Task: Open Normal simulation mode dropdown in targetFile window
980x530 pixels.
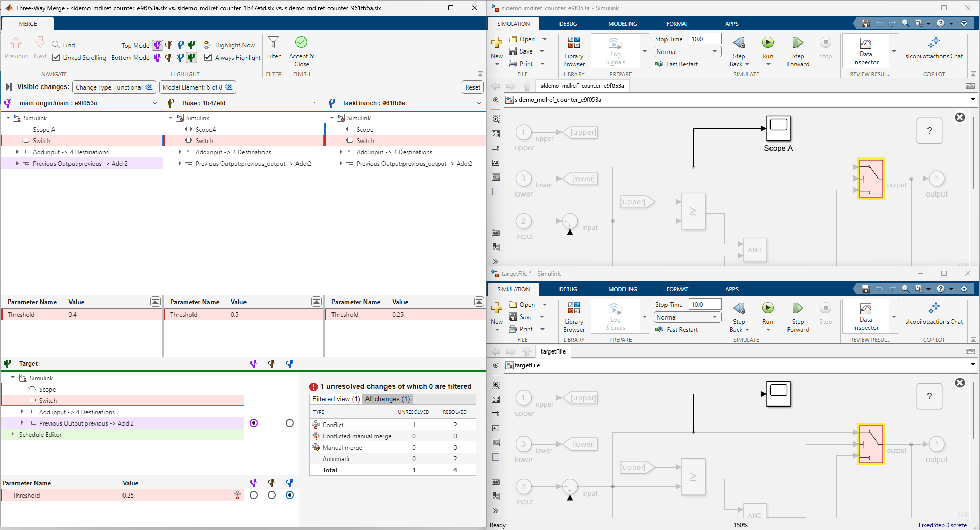Action: click(687, 317)
